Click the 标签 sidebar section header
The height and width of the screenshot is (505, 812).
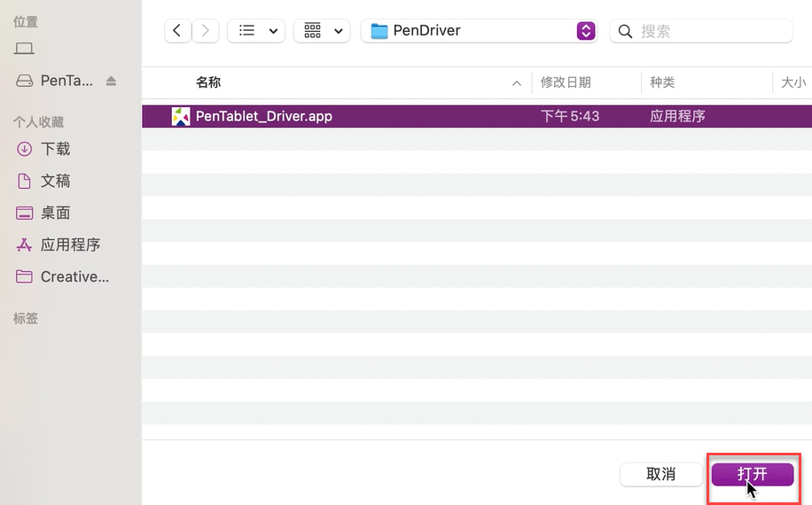pos(26,318)
